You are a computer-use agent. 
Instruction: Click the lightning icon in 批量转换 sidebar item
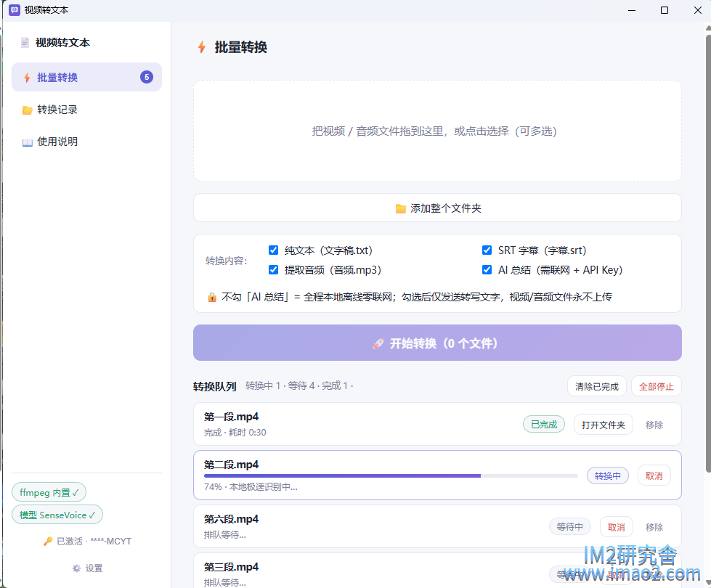pyautogui.click(x=27, y=78)
